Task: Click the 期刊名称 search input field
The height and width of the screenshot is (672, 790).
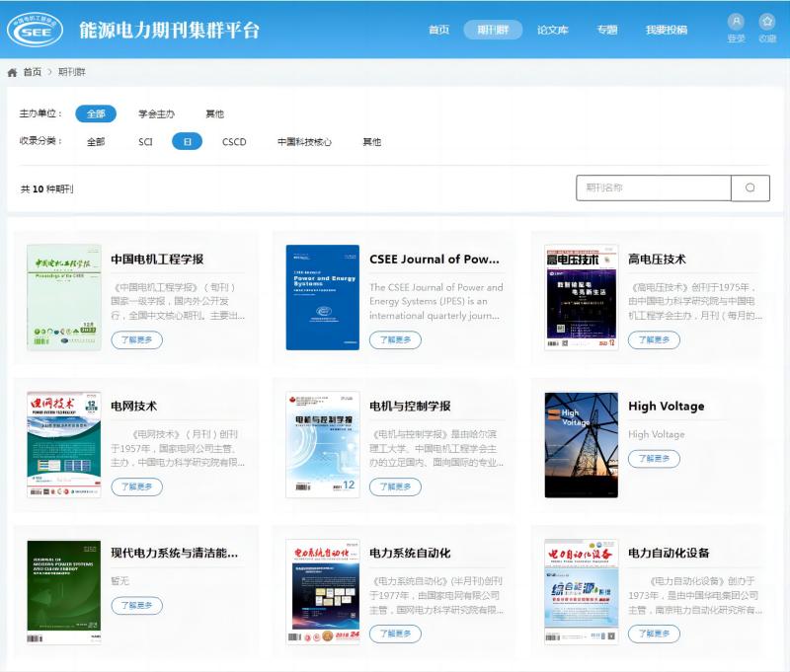Action: 653,187
